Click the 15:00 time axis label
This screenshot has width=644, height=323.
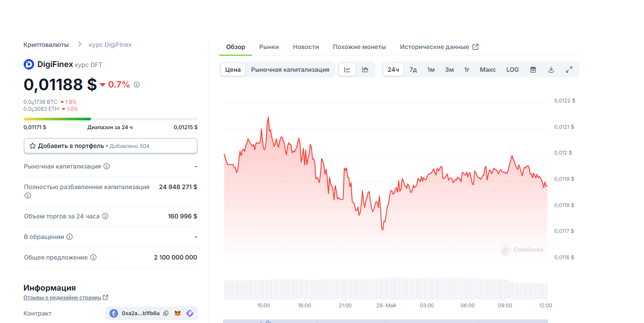(x=263, y=305)
